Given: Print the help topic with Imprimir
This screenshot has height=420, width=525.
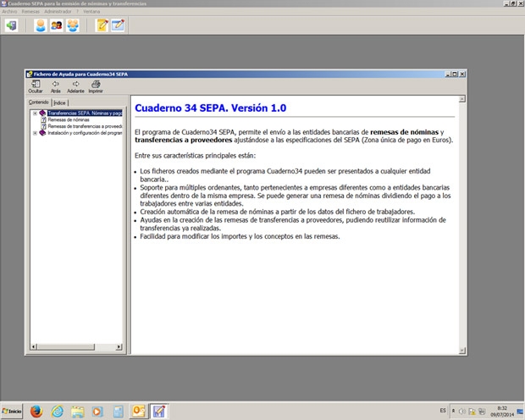Looking at the screenshot, I should coord(96,86).
